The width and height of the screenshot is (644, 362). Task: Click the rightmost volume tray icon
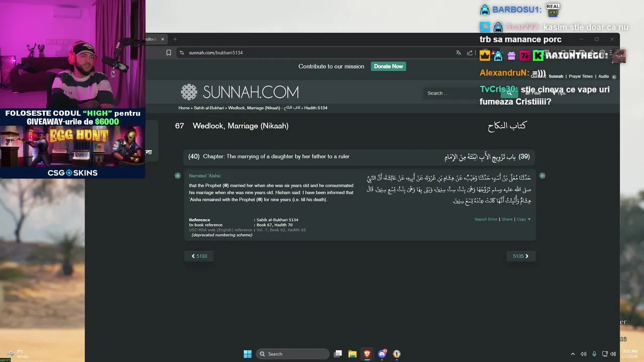613,354
